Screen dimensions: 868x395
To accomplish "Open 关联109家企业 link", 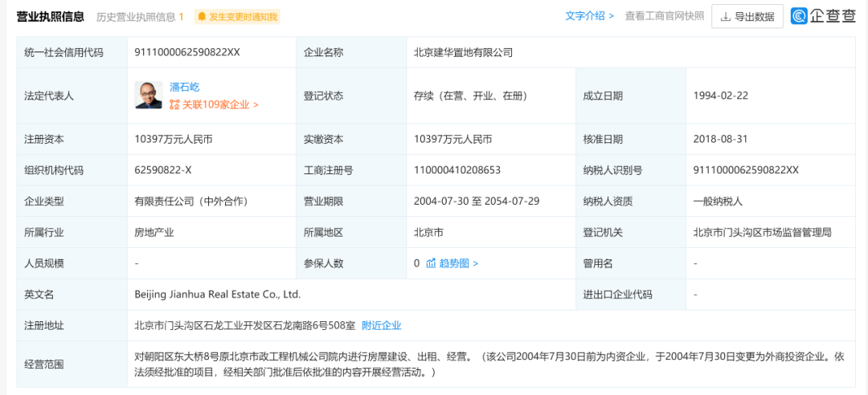I will 214,104.
